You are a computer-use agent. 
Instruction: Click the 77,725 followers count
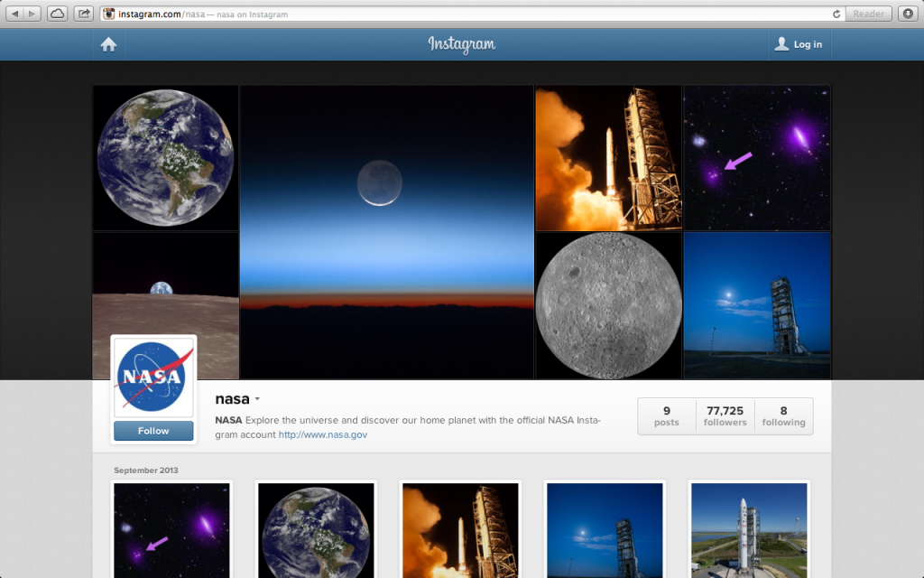725,415
